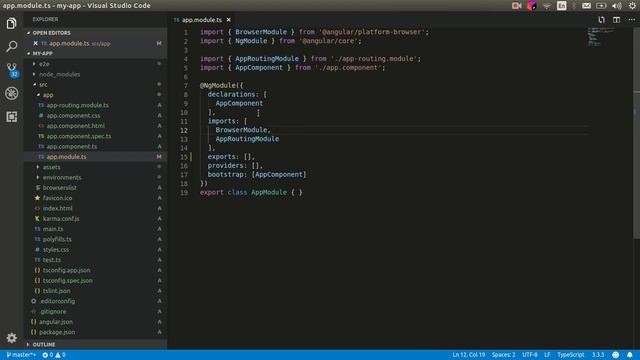Open the Search view in activity bar
The width and height of the screenshot is (640, 360).
point(11,46)
